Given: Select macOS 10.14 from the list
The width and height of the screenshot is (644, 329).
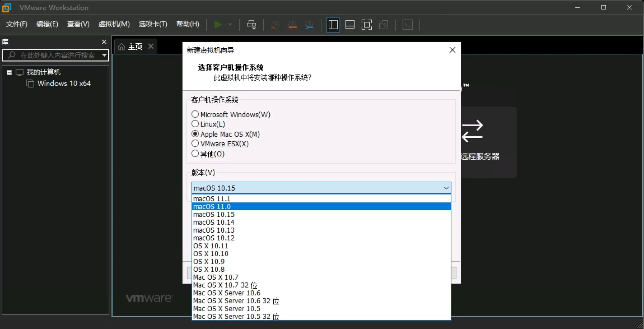Looking at the screenshot, I should (x=214, y=222).
